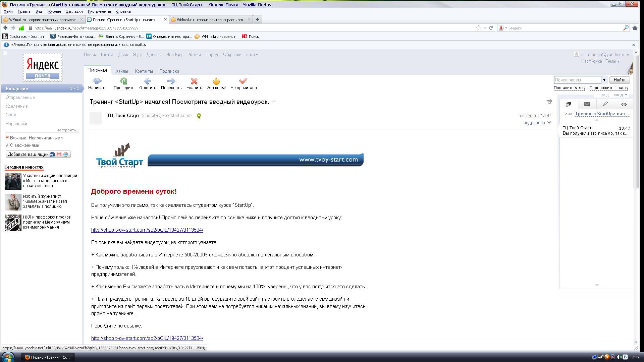Open the Инструменты menu
This screenshot has height=362, width=644.
click(x=99, y=11)
